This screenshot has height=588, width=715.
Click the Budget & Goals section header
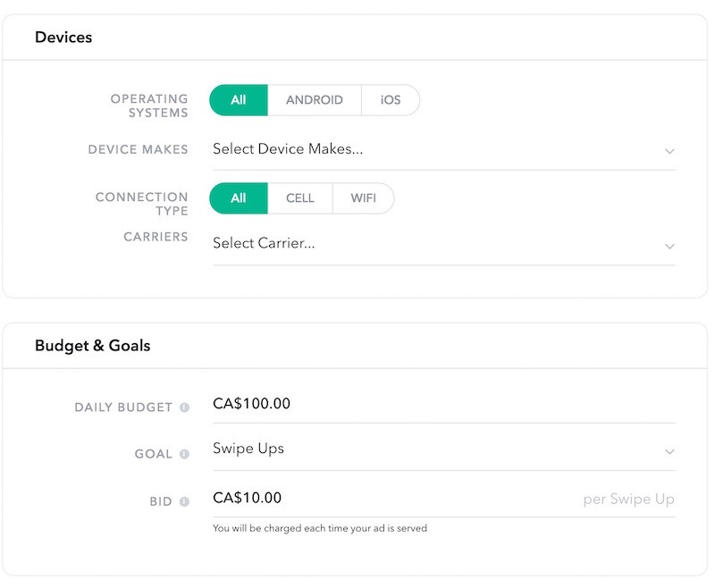pyautogui.click(x=93, y=346)
